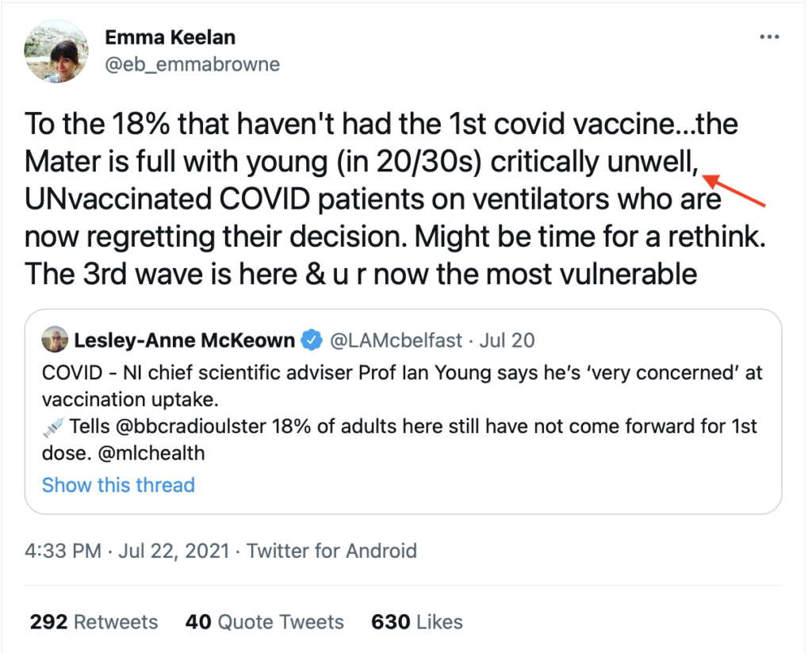Open the 4:33 PM · Jul 22, 2021 timestamp

127,551
